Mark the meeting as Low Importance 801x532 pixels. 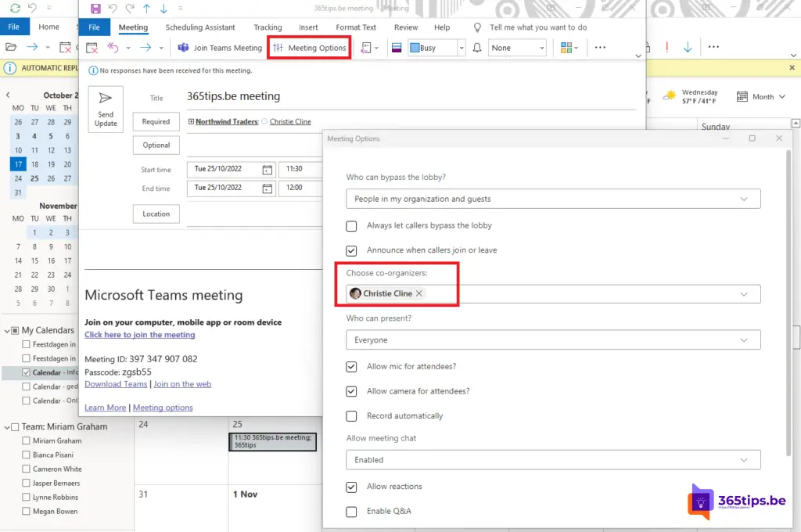click(x=688, y=47)
